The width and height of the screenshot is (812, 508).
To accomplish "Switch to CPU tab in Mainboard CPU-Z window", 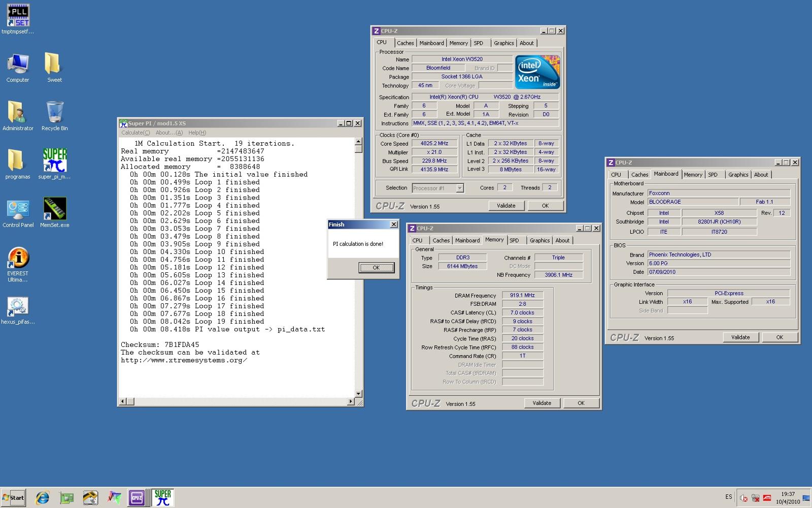I will tap(616, 175).
